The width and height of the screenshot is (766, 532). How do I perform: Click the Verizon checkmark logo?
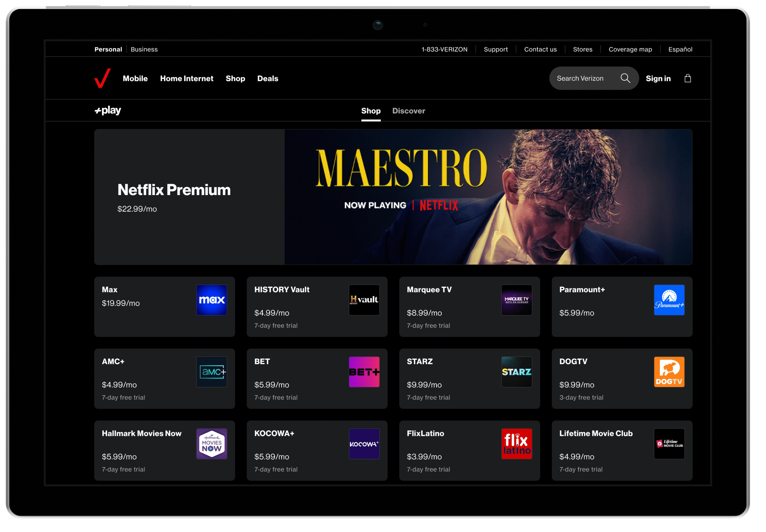[x=102, y=78]
